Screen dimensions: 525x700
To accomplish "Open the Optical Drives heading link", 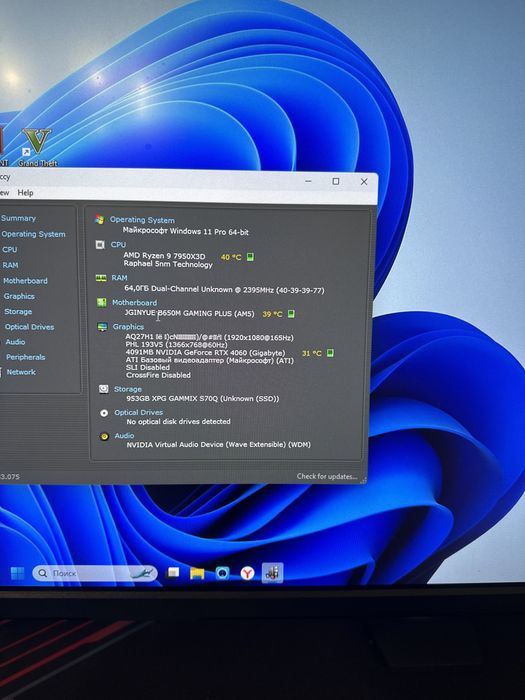I will 138,412.
